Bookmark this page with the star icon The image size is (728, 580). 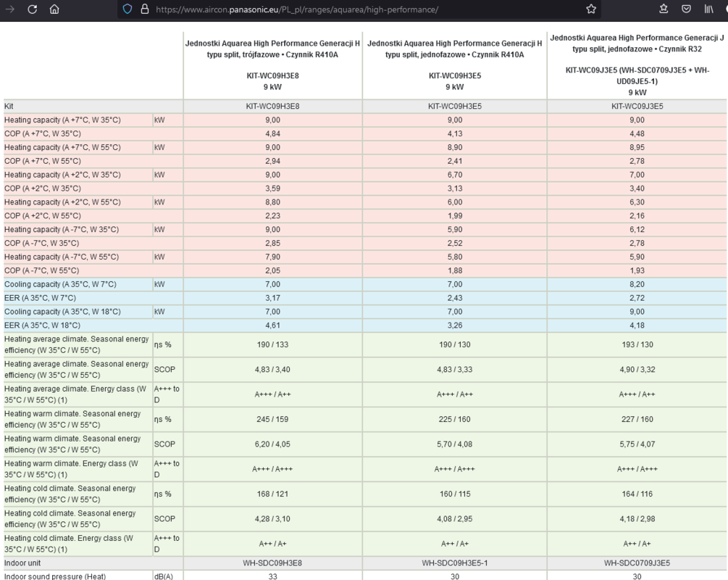591,10
